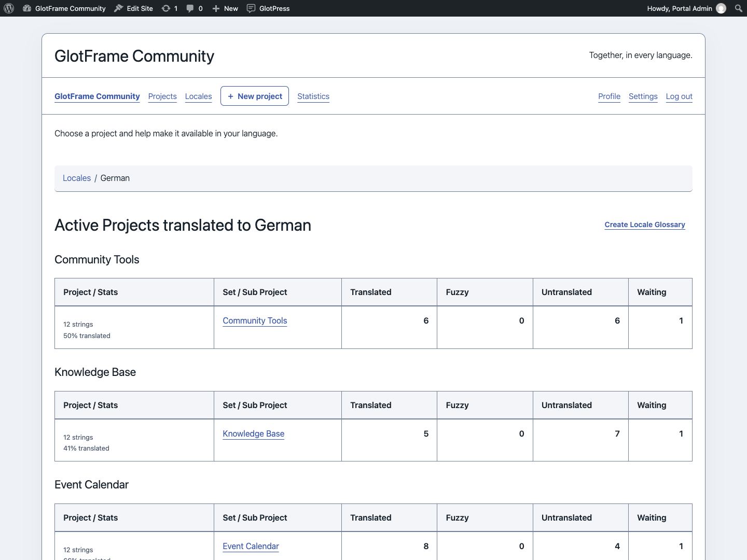Click the Untranslated count 4 for Event Calendar
Image resolution: width=747 pixels, height=560 pixels.
pyautogui.click(x=617, y=547)
